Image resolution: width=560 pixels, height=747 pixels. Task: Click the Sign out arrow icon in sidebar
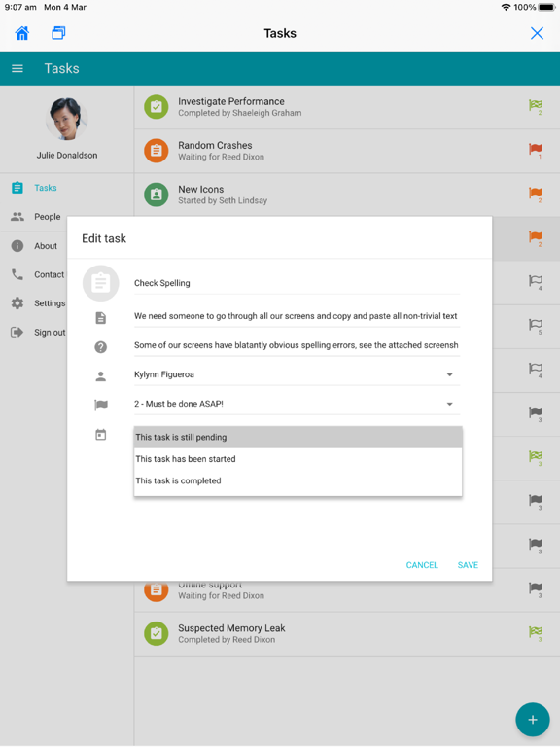pos(17,332)
